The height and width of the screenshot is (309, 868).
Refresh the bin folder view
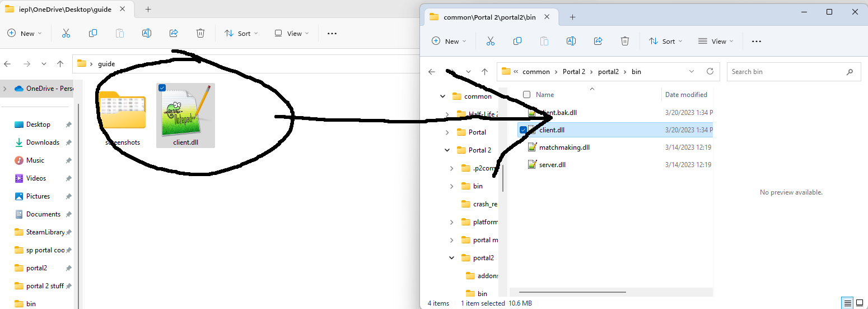[710, 72]
